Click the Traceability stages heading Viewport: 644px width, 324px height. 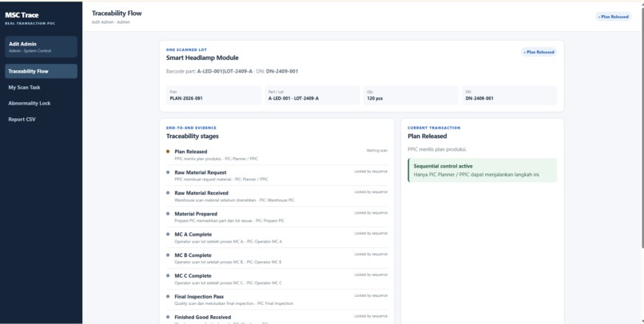coord(193,136)
